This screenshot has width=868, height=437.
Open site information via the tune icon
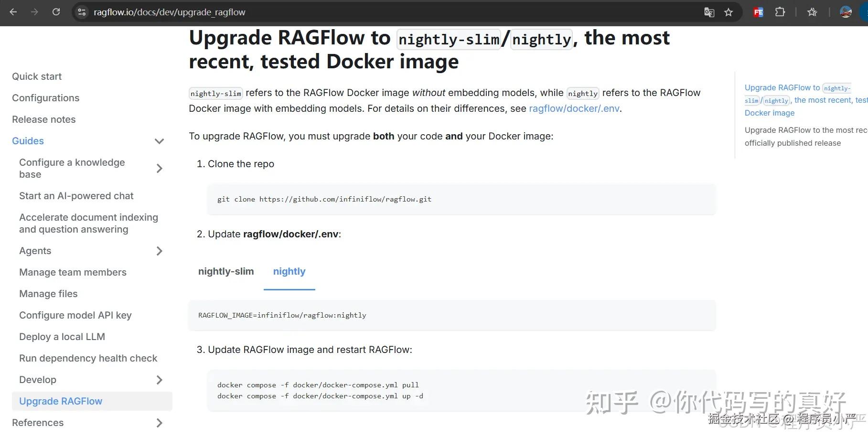(81, 12)
